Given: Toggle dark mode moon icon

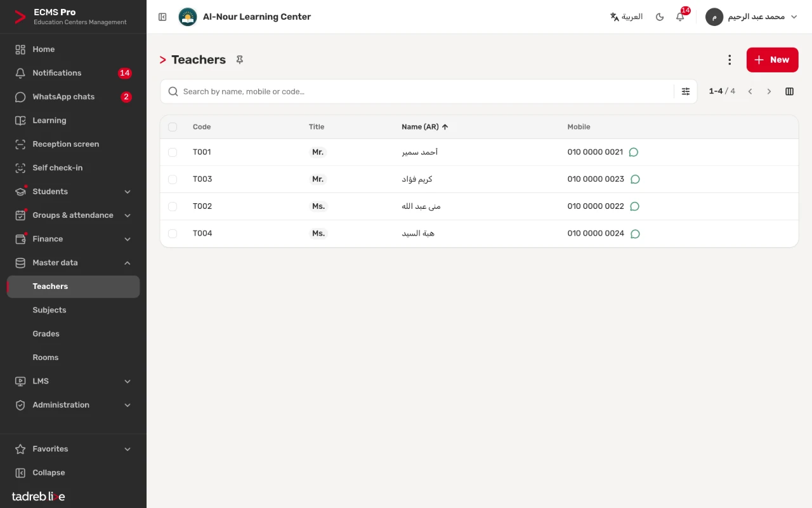Looking at the screenshot, I should click(x=660, y=17).
